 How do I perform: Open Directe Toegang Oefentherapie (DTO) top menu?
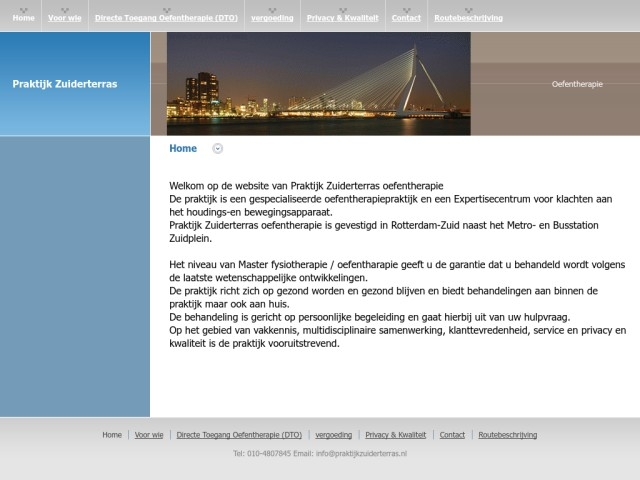point(160,18)
